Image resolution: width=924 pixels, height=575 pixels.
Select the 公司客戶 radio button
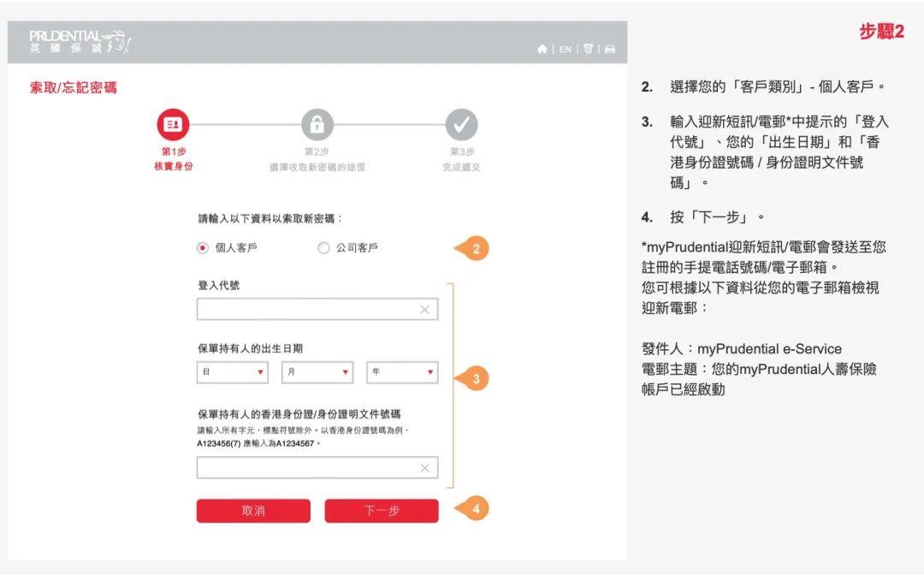(x=323, y=247)
